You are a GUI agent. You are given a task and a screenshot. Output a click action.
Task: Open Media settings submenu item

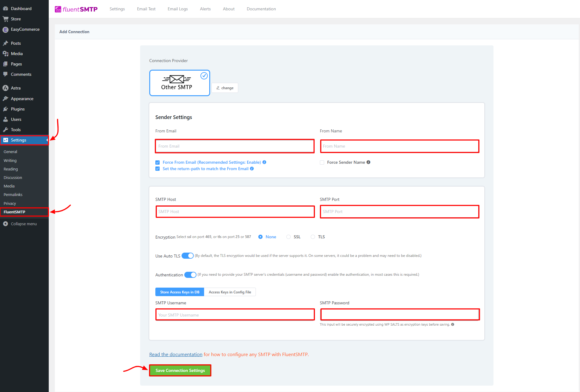pyautogui.click(x=9, y=186)
